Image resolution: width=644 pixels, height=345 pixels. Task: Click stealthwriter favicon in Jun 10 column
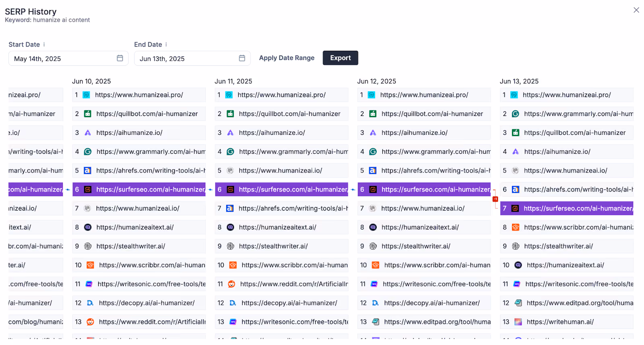(88, 246)
